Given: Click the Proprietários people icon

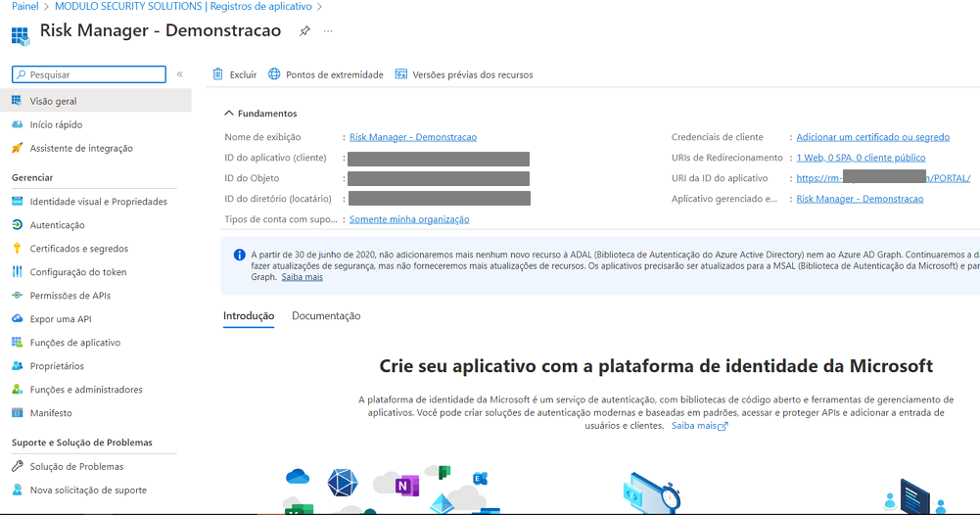Looking at the screenshot, I should [17, 365].
